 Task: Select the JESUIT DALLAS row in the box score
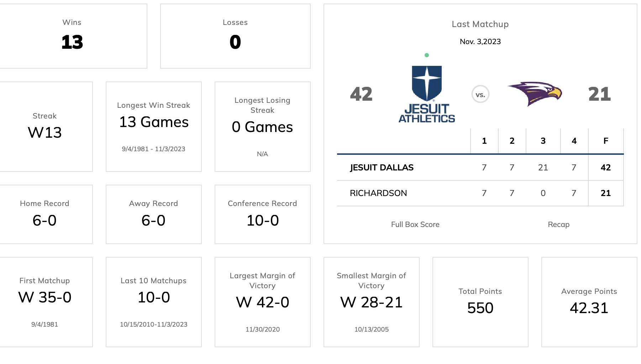point(480,168)
